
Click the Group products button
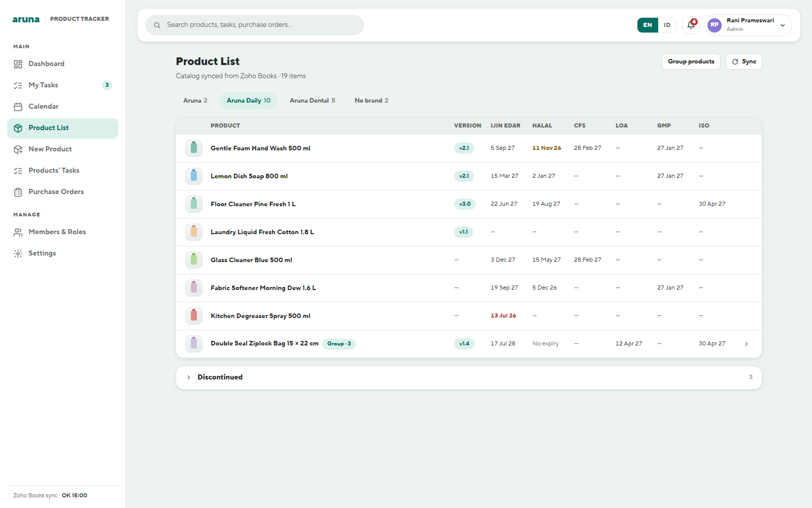pyautogui.click(x=691, y=61)
